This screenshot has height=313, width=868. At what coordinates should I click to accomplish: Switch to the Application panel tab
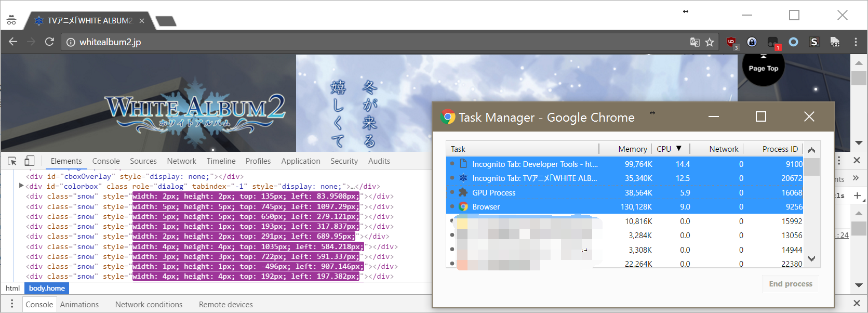[x=301, y=161]
